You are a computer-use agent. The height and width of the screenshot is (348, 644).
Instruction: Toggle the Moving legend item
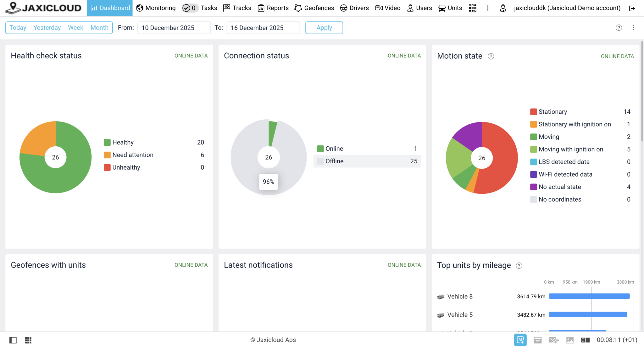580,137
